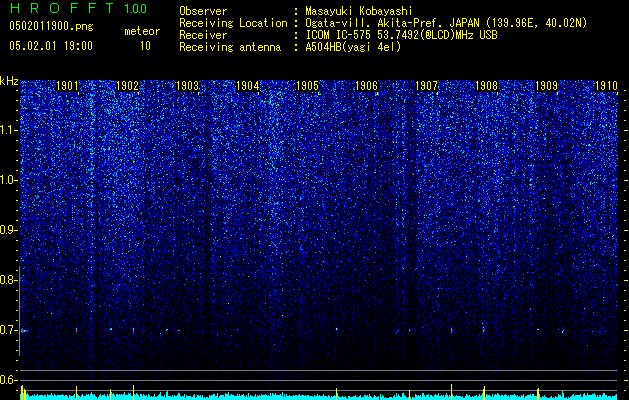The height and width of the screenshot is (400, 629).
Task: Click the red meteor echo beneath 1908
Action: coord(484,330)
